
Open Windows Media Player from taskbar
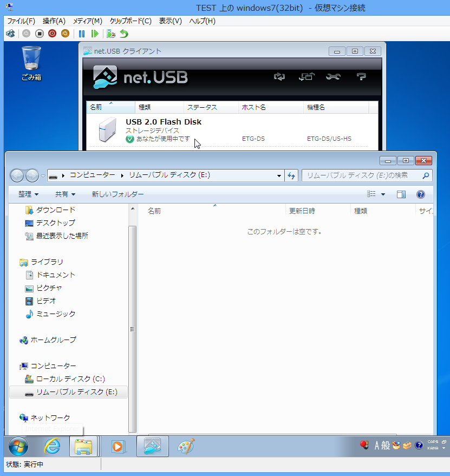(119, 446)
